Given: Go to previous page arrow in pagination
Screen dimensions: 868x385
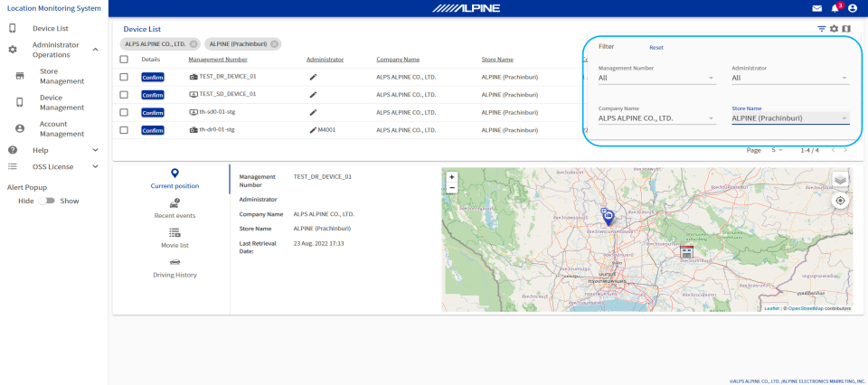Looking at the screenshot, I should click(x=833, y=150).
